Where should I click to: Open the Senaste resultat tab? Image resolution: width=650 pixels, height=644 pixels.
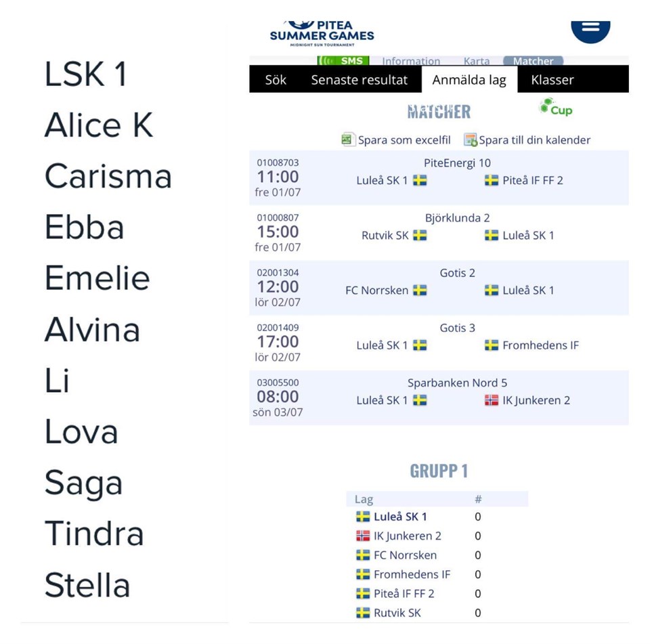pyautogui.click(x=359, y=80)
